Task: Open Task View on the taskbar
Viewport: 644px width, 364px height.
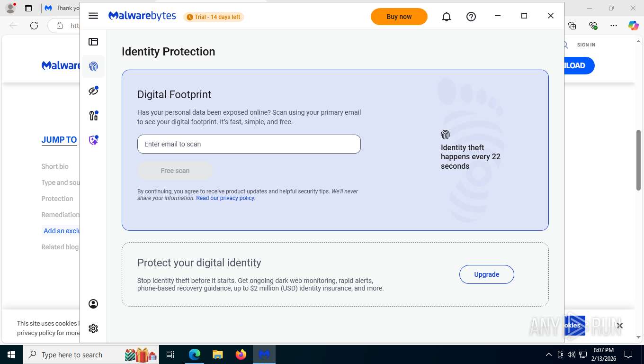Action: click(171, 355)
